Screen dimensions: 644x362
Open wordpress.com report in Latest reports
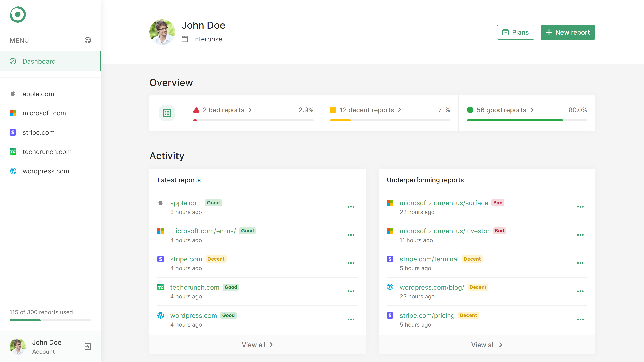(193, 316)
